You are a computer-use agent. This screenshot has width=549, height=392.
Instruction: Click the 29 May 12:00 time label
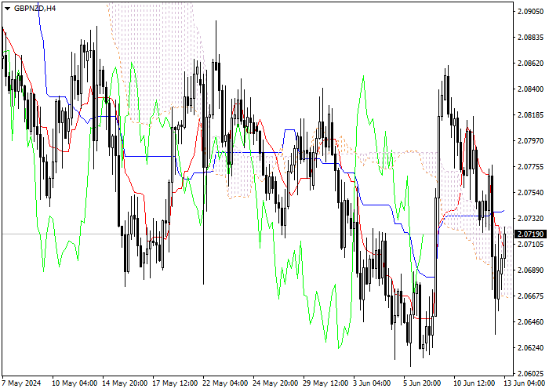pyautogui.click(x=326, y=383)
